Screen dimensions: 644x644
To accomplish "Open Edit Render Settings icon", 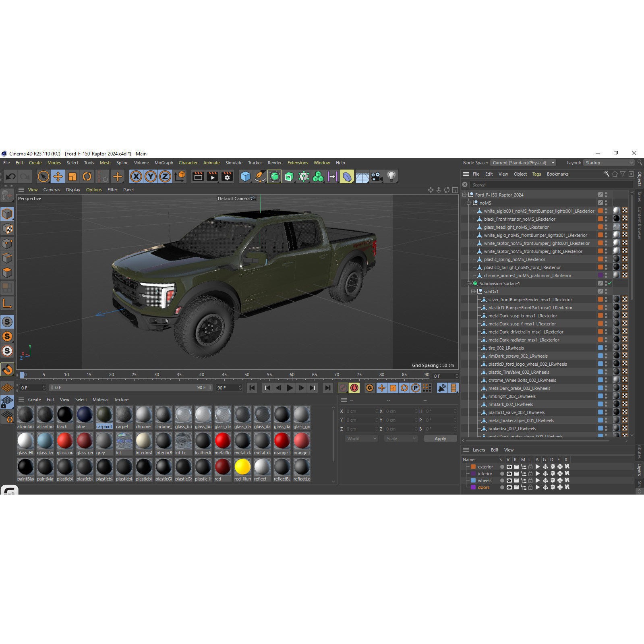I will click(227, 176).
